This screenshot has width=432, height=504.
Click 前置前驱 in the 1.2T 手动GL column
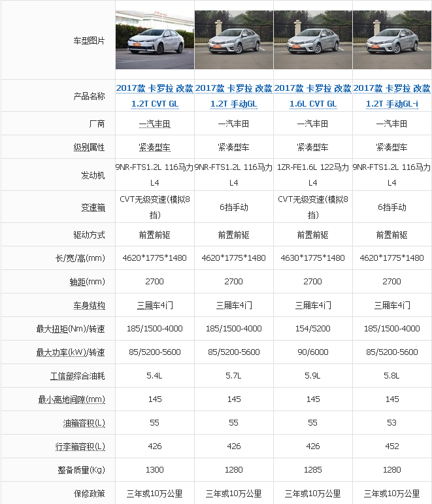(x=234, y=235)
